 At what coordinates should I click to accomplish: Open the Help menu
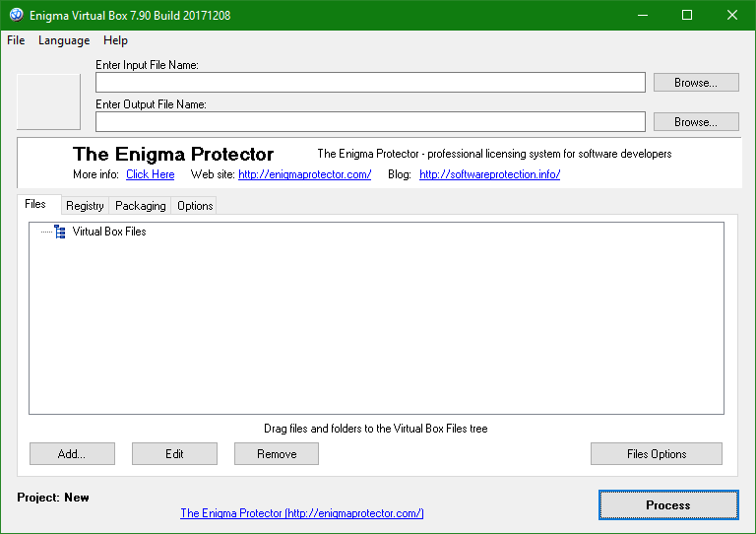[115, 40]
